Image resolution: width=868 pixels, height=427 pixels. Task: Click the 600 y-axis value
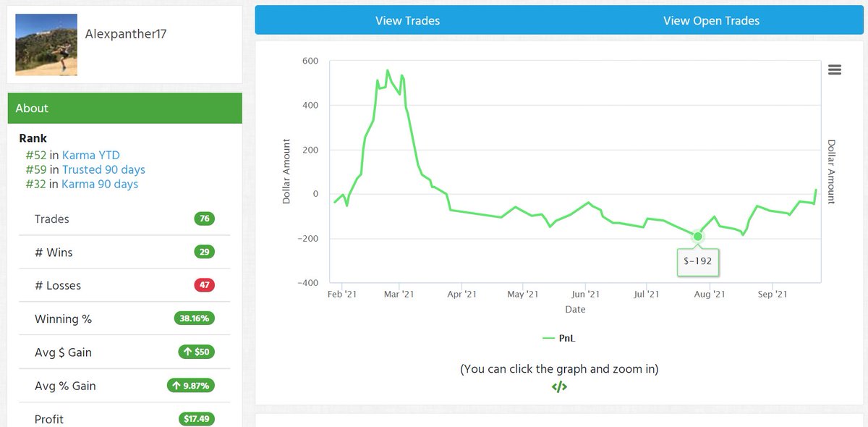point(310,61)
